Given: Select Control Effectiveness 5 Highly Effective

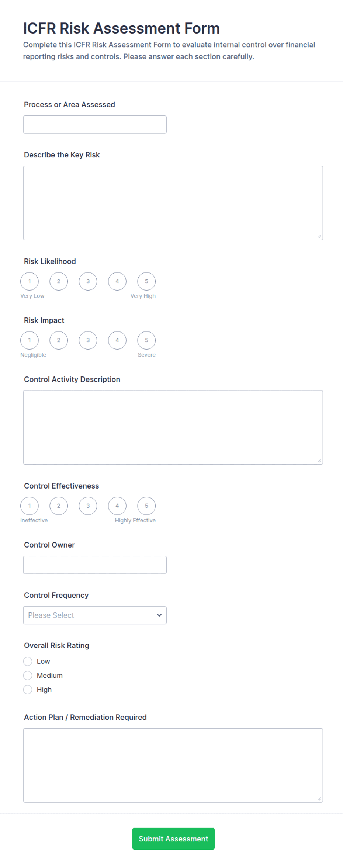Looking at the screenshot, I should click(146, 506).
